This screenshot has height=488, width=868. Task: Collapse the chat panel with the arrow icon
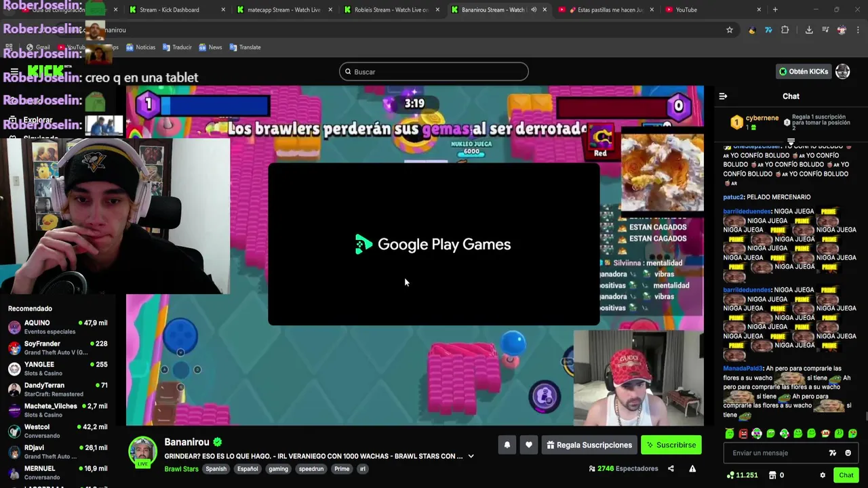coord(723,96)
